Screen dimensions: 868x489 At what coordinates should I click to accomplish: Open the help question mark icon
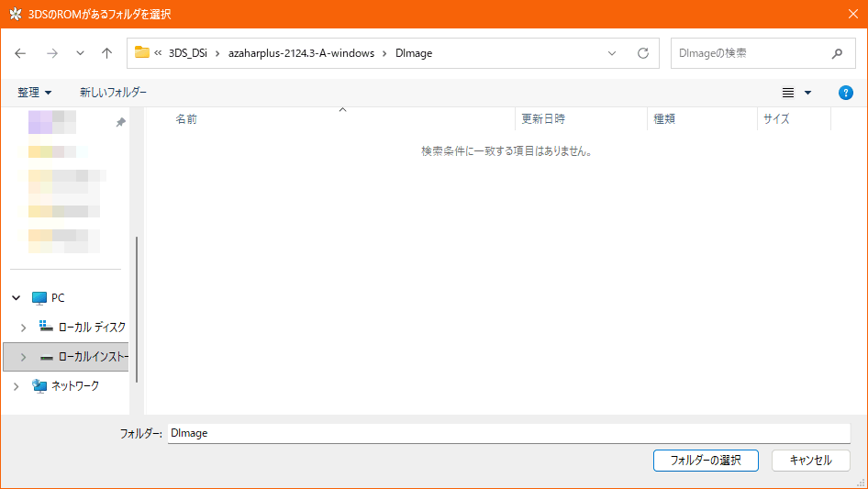tap(846, 93)
